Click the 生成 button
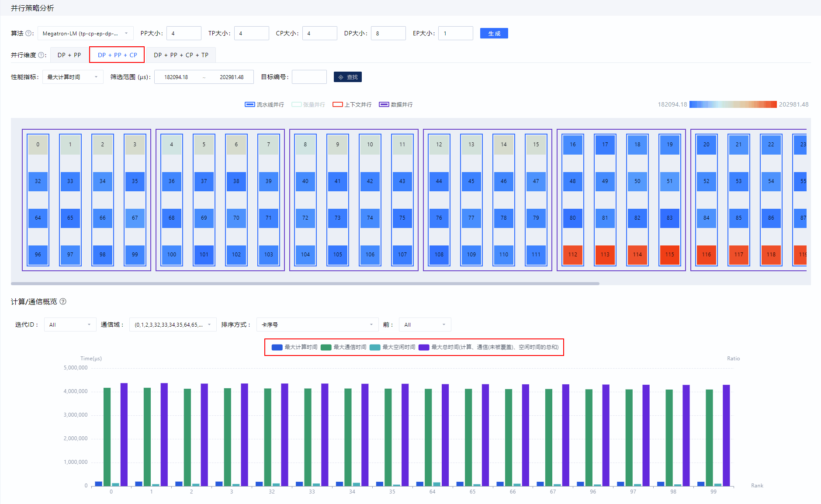821x504 pixels. 494,33
